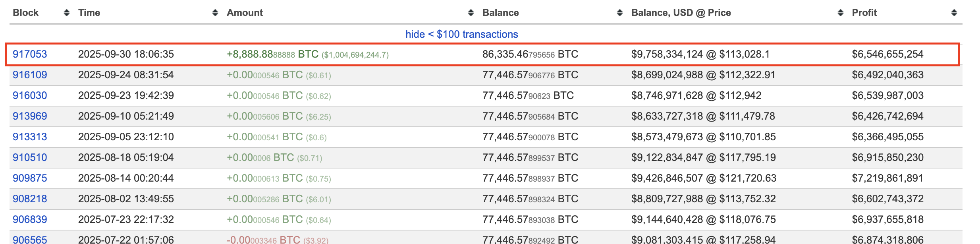The width and height of the screenshot is (980, 244).
Task: Click the 86,335.46 BTC balance cell
Action: coord(530,54)
